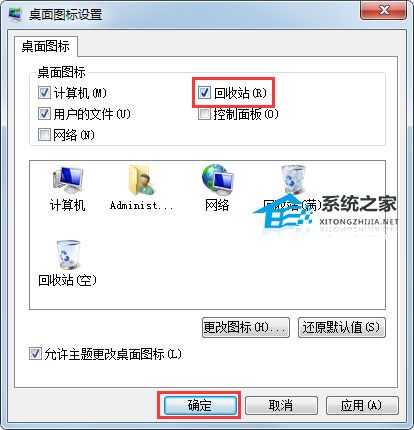Uncheck the 回收站(R) checkbox

[204, 93]
